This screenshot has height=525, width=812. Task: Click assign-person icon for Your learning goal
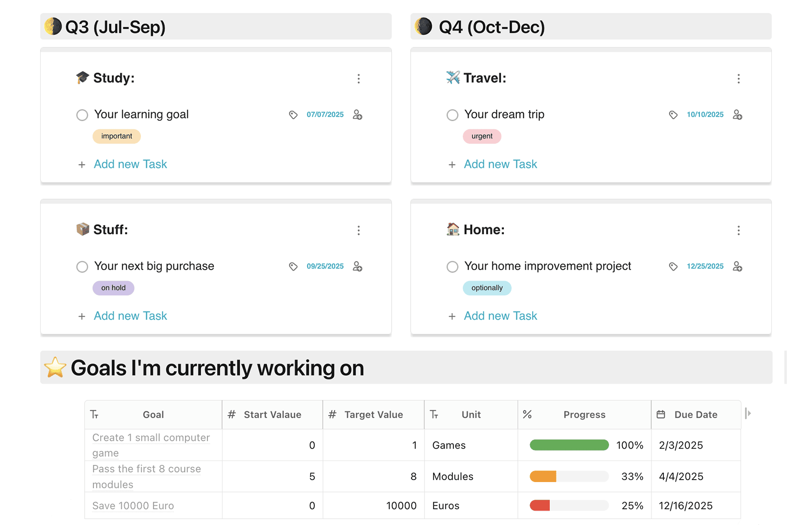coord(357,115)
